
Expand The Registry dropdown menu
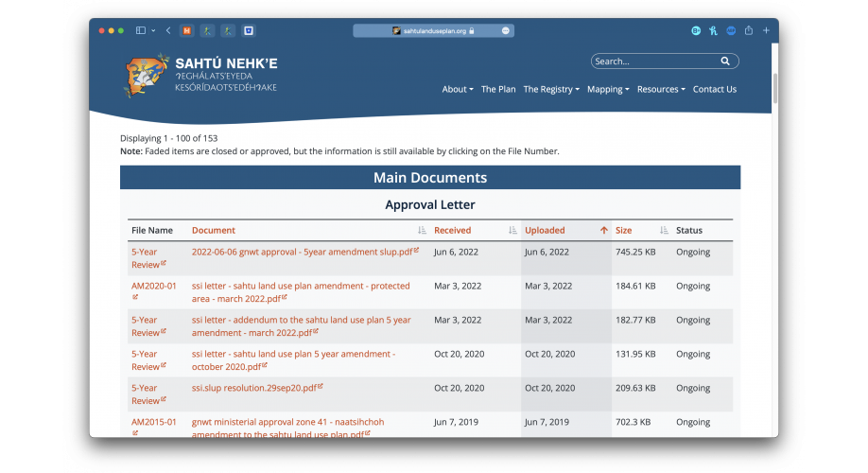click(x=551, y=89)
